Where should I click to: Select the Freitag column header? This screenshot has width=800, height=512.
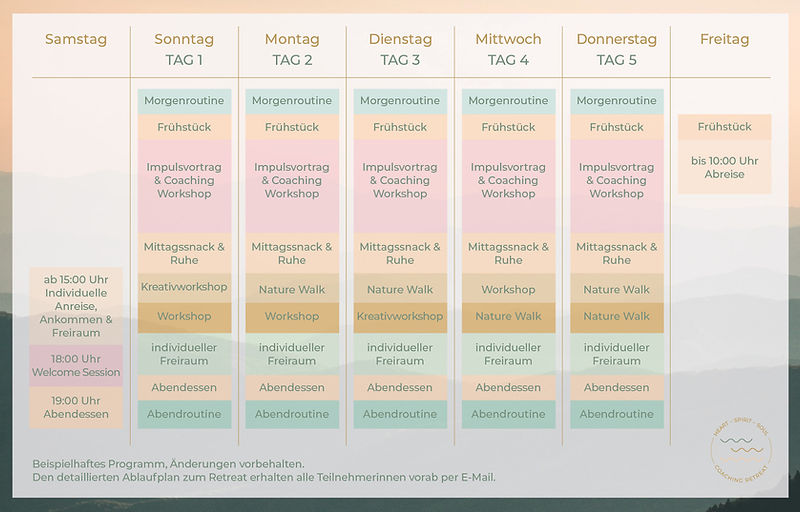724,40
